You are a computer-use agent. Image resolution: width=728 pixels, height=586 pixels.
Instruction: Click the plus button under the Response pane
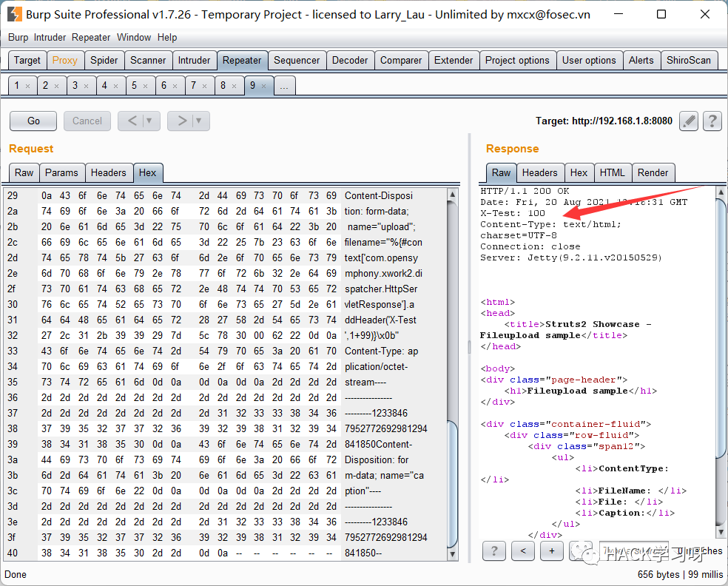[x=552, y=551]
